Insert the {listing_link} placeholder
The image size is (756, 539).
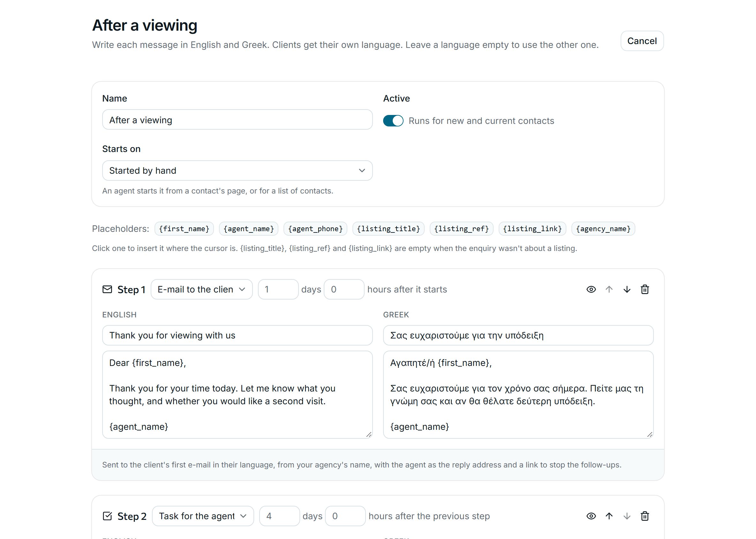532,229
